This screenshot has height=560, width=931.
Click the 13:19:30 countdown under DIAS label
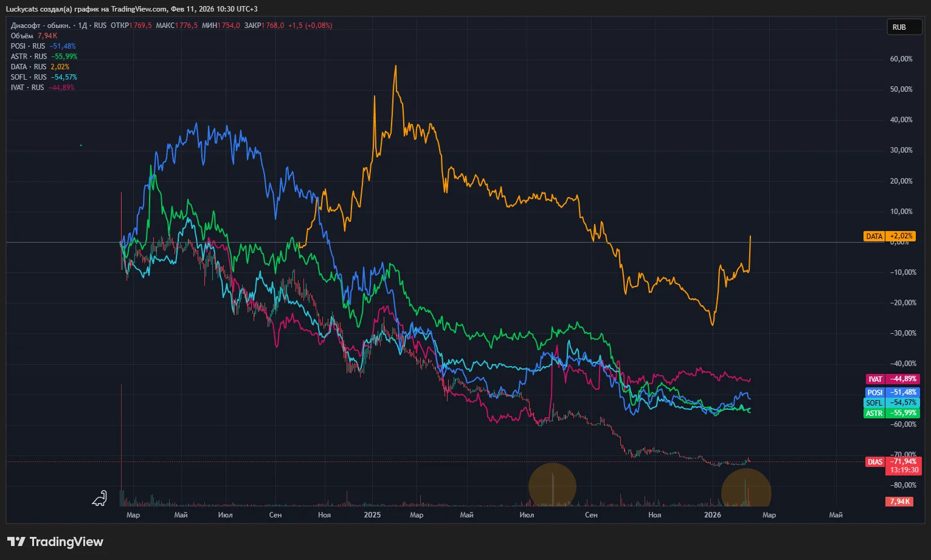tap(904, 471)
